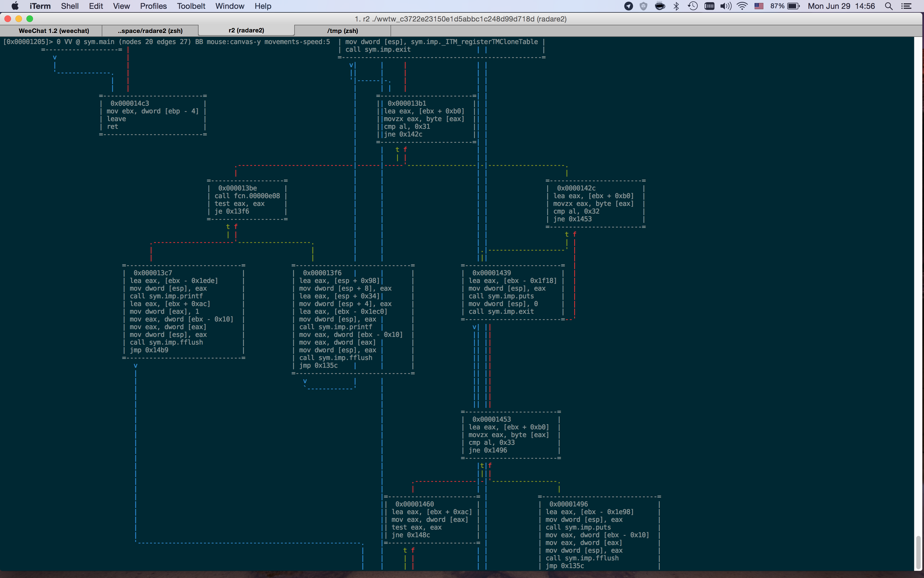
Task: Open the Toolbelt menu
Action: point(191,6)
